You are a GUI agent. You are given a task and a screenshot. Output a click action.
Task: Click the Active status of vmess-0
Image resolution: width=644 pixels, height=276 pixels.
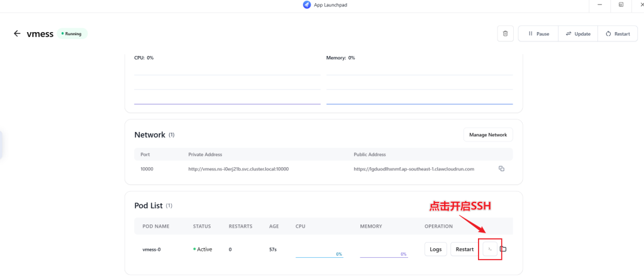tap(203, 250)
